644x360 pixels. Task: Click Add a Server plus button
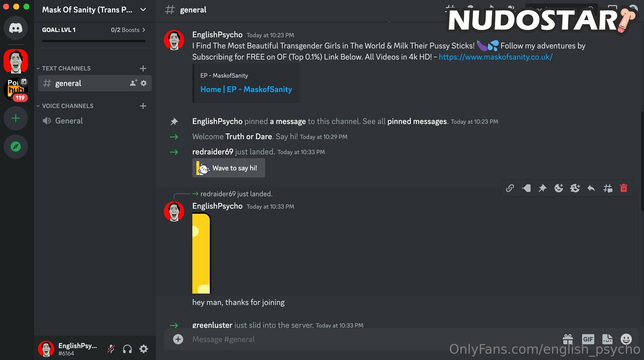(16, 118)
